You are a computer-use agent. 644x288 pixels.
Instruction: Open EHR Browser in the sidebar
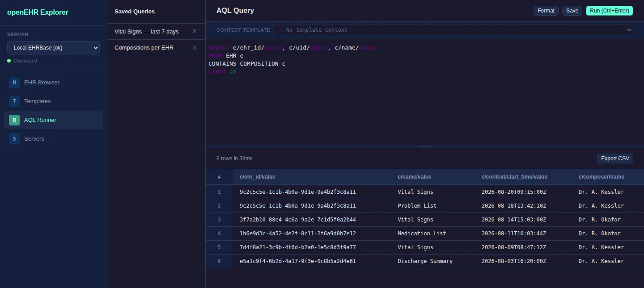click(53, 83)
